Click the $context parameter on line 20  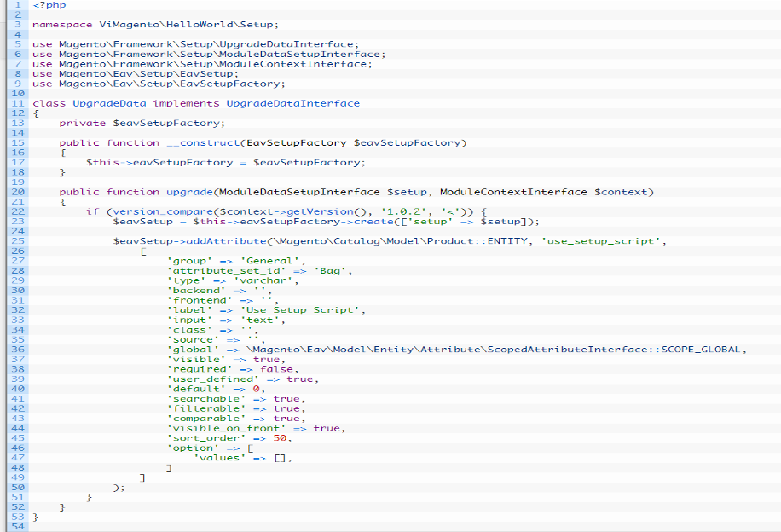click(x=621, y=193)
